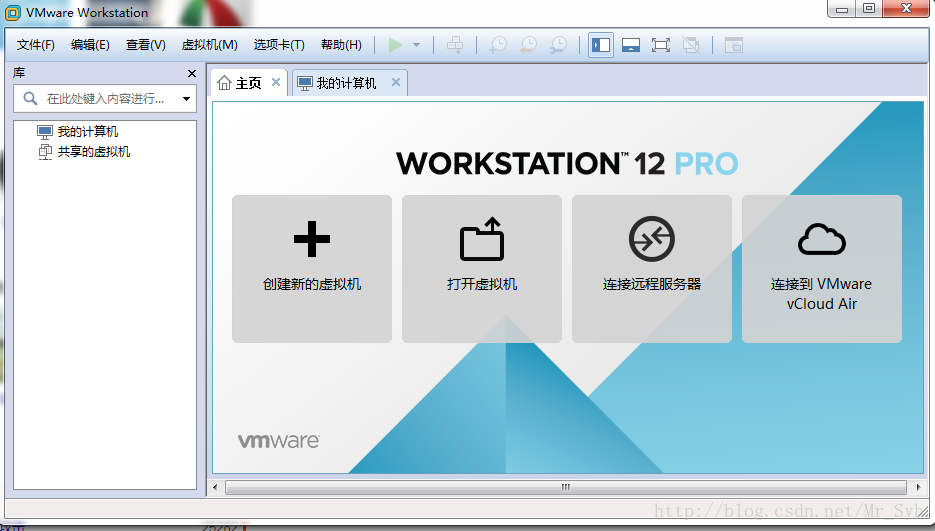Click the Take Snapshot clock icon
Image resolution: width=935 pixels, height=531 pixels.
[x=498, y=45]
